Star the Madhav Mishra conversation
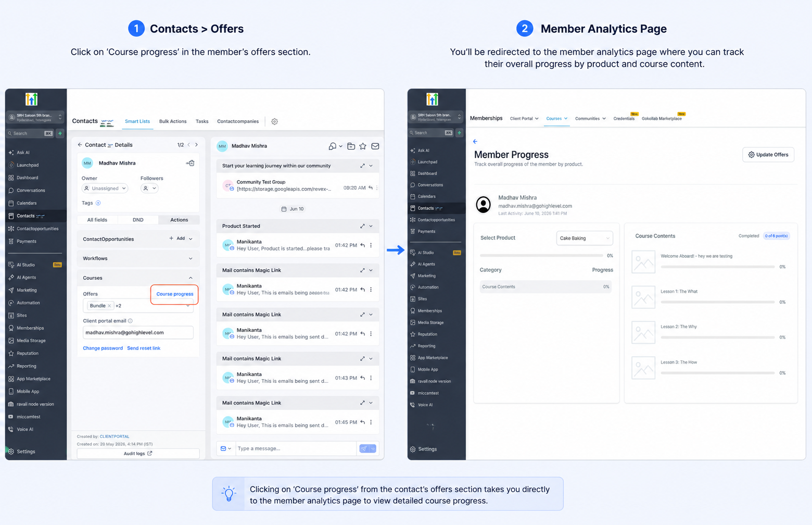812x525 pixels. pyautogui.click(x=363, y=146)
